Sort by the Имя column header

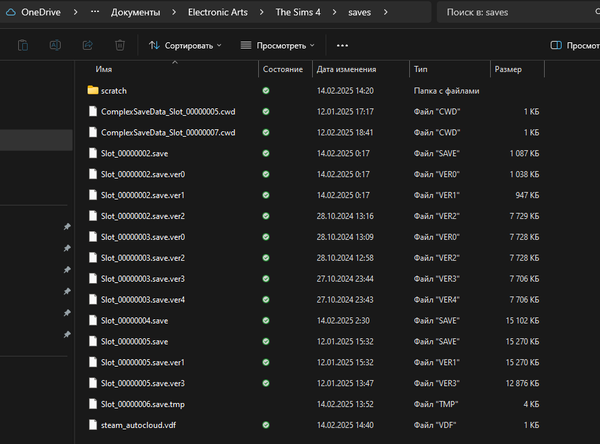pos(104,69)
